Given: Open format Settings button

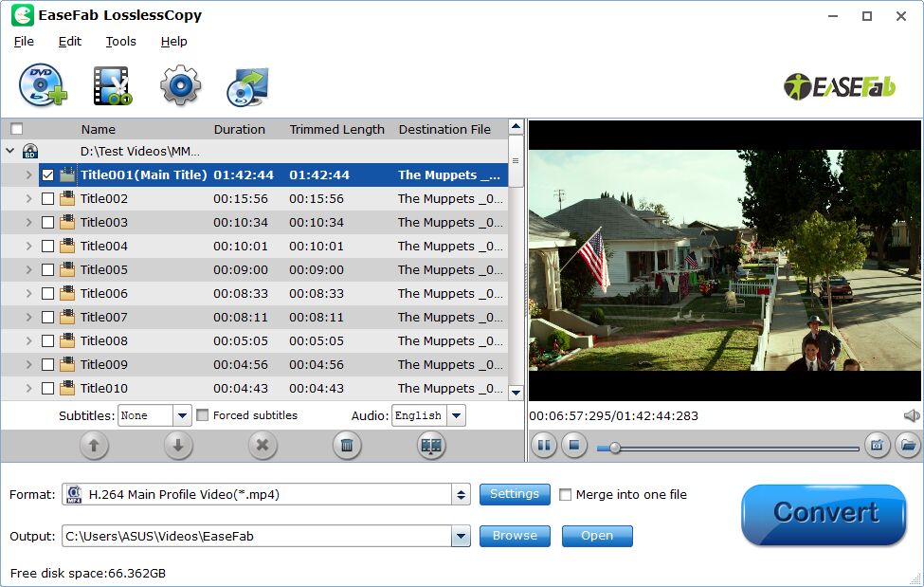Looking at the screenshot, I should pyautogui.click(x=515, y=494).
